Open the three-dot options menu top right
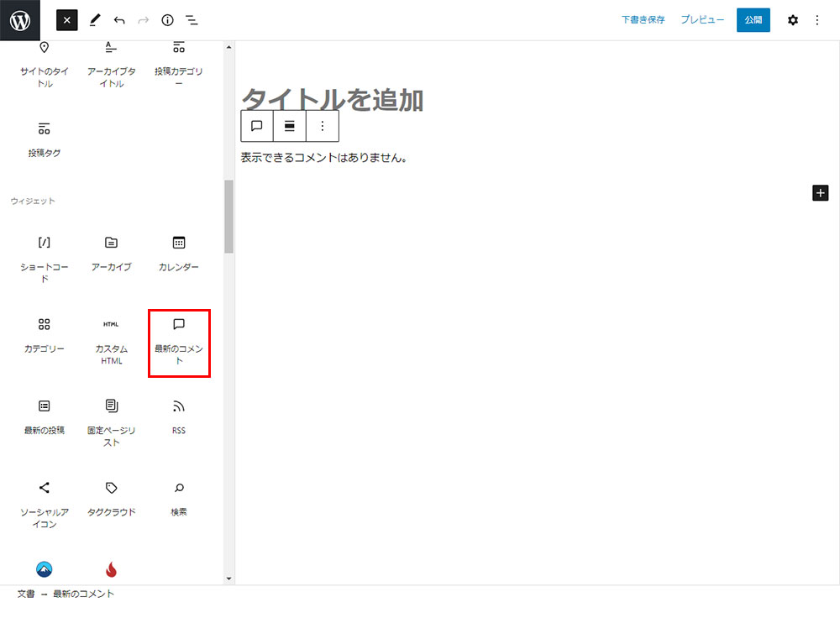 [817, 20]
